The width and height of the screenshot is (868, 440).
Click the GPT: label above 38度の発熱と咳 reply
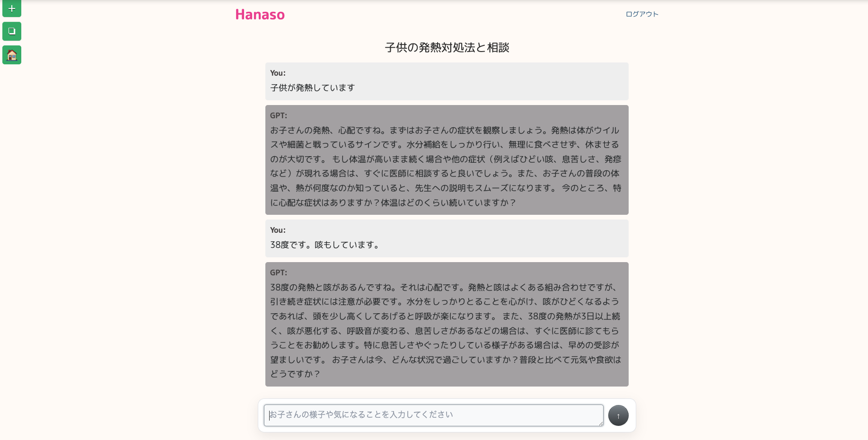click(279, 273)
